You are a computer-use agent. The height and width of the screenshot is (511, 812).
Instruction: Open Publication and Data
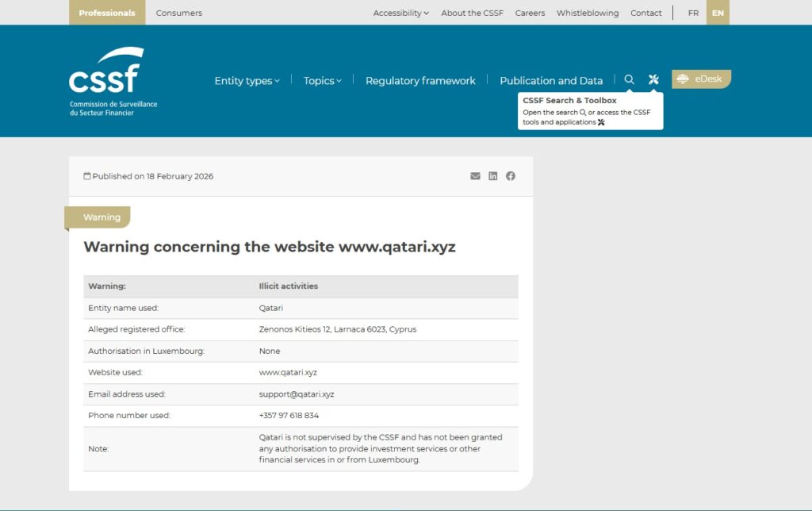551,81
